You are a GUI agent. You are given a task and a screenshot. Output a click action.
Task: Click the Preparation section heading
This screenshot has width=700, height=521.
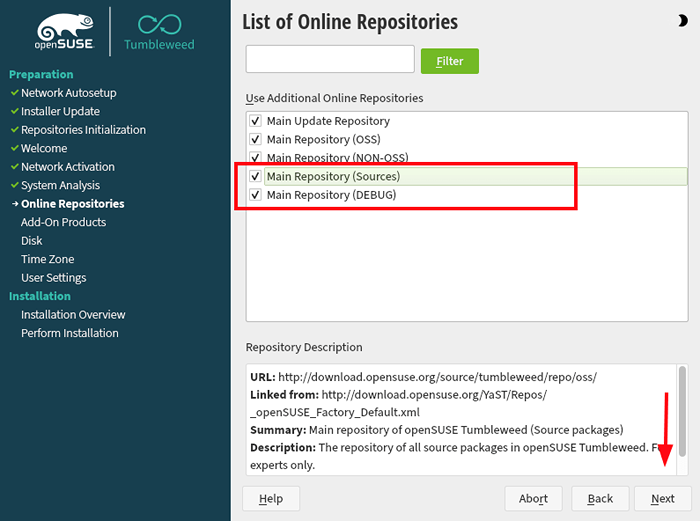coord(41,74)
